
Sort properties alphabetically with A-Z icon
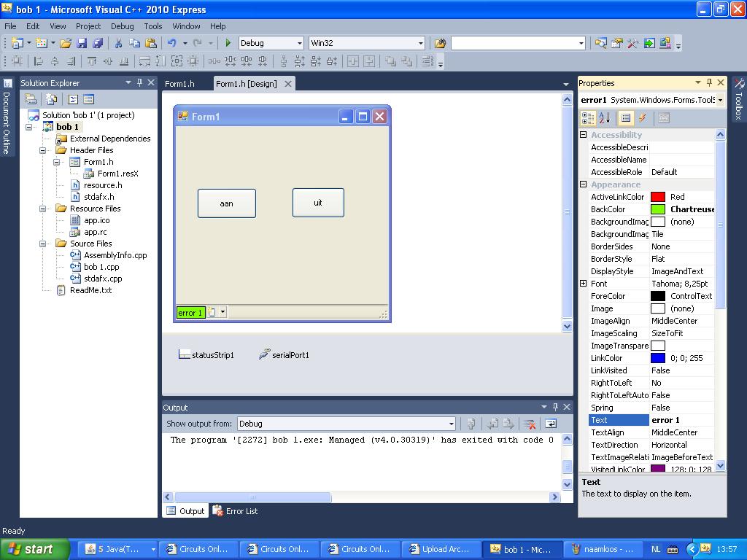tap(604, 117)
